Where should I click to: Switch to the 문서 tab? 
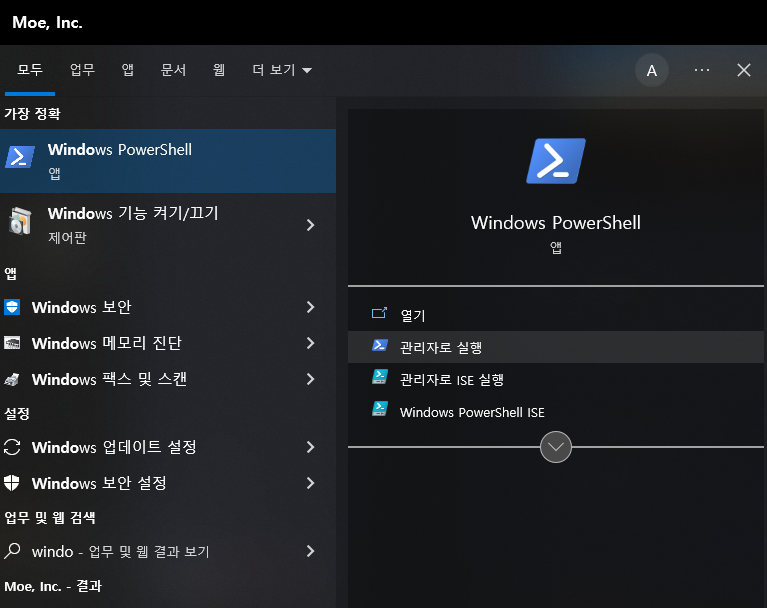[173, 70]
